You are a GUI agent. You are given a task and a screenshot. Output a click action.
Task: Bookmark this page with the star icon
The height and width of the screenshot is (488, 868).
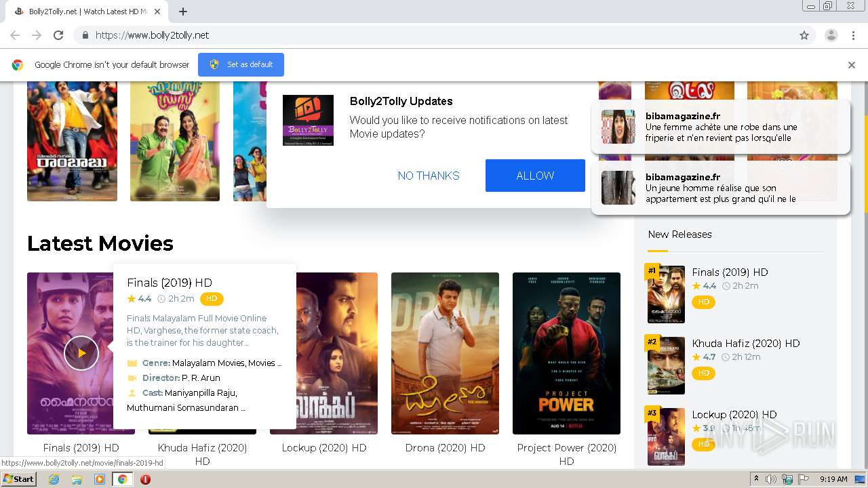[804, 35]
